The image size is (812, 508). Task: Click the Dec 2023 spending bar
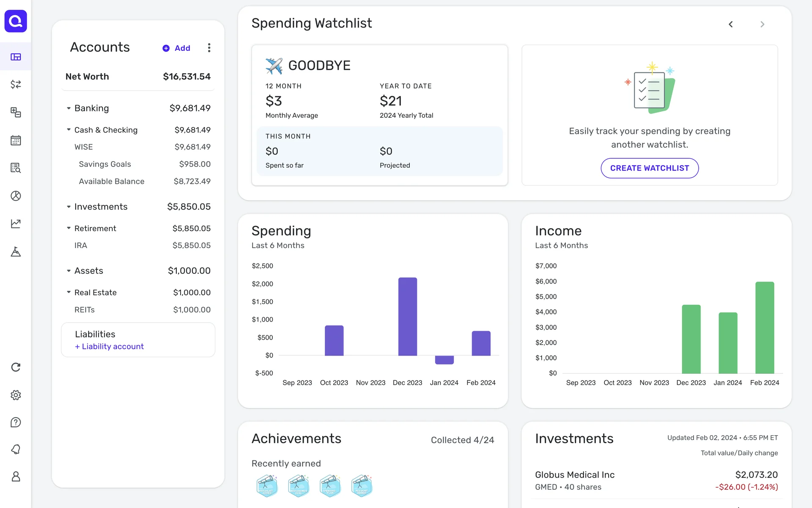(407, 316)
